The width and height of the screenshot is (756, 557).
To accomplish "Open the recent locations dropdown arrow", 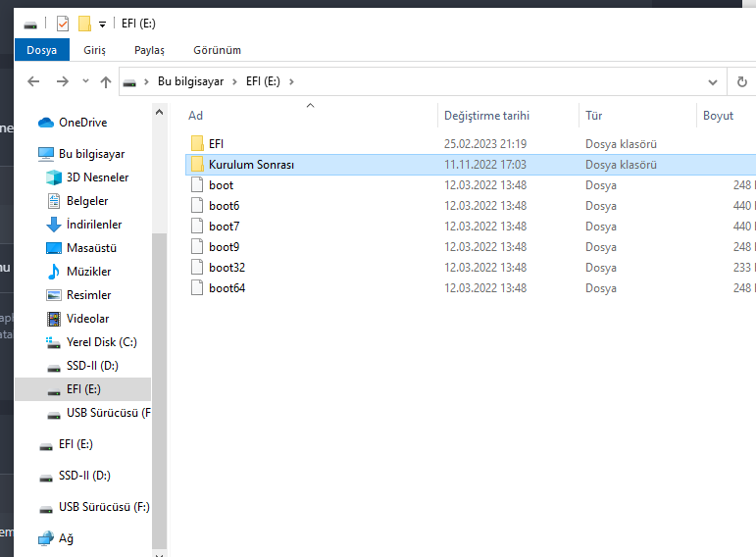I will pos(86,81).
